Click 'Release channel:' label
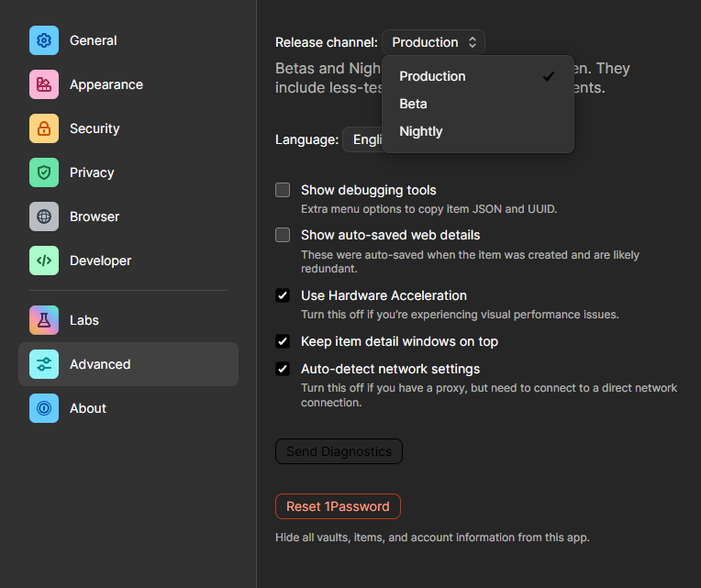Image resolution: width=701 pixels, height=588 pixels. point(327,42)
